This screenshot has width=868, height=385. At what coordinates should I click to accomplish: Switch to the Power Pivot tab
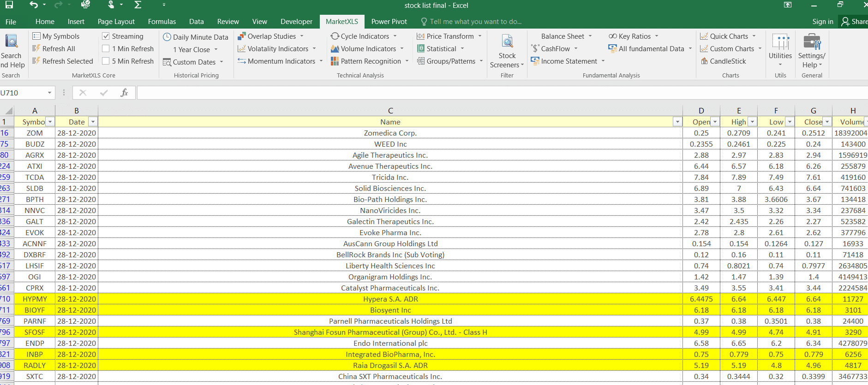(389, 22)
